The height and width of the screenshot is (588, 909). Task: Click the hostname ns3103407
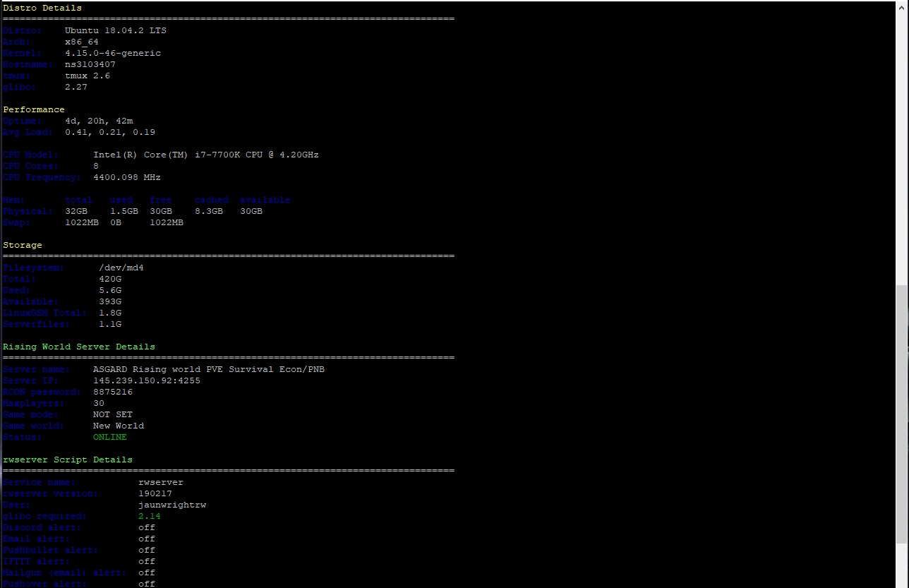click(x=90, y=64)
